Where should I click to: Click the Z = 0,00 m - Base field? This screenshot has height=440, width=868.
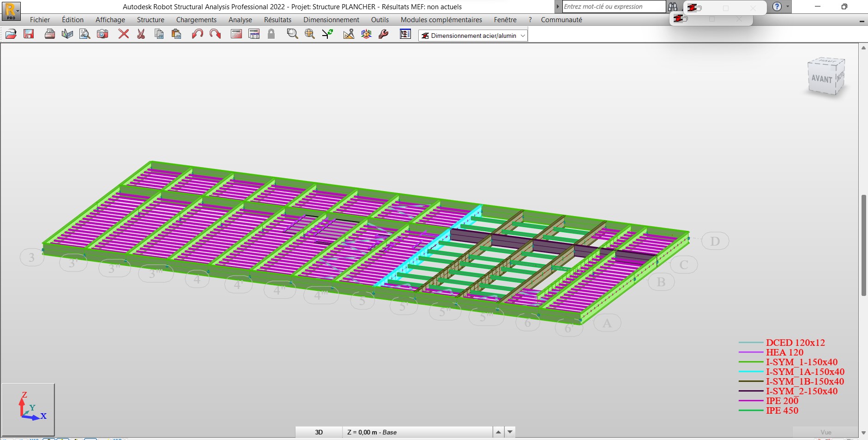point(418,432)
